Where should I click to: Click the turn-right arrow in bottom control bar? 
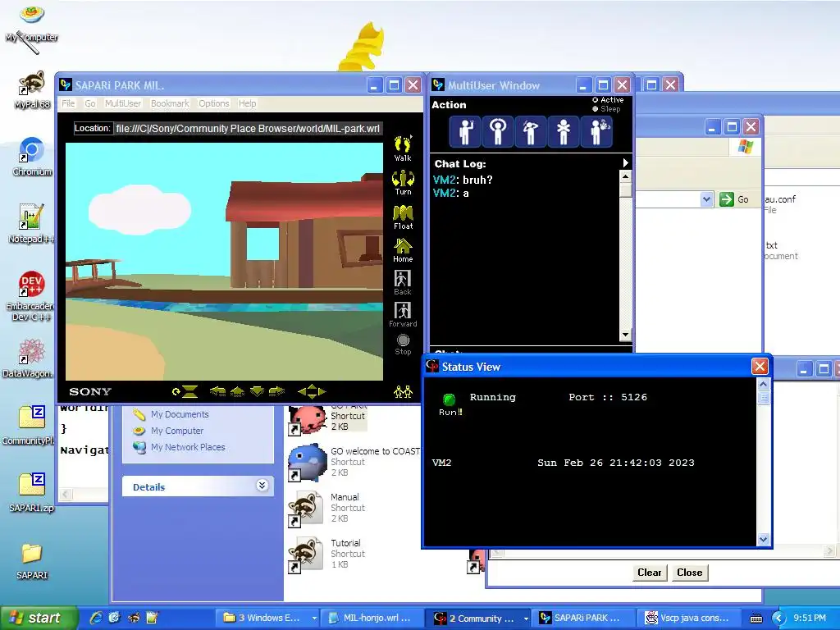point(276,391)
